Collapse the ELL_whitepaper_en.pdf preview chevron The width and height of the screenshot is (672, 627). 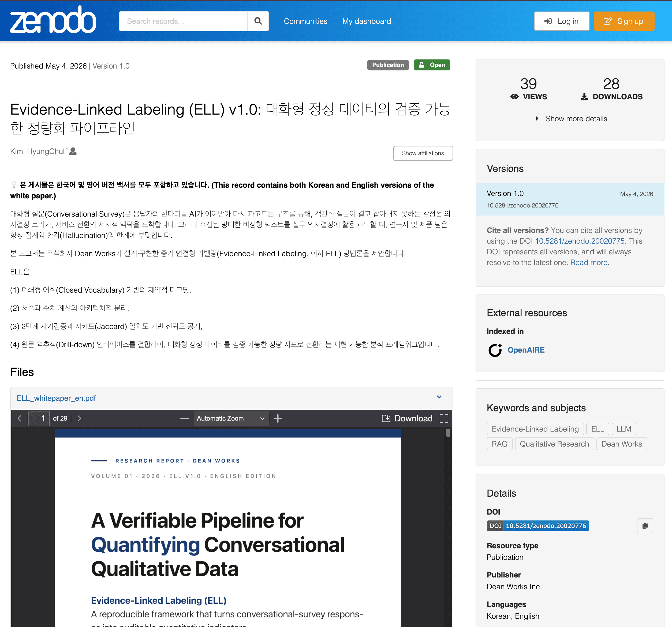click(439, 397)
